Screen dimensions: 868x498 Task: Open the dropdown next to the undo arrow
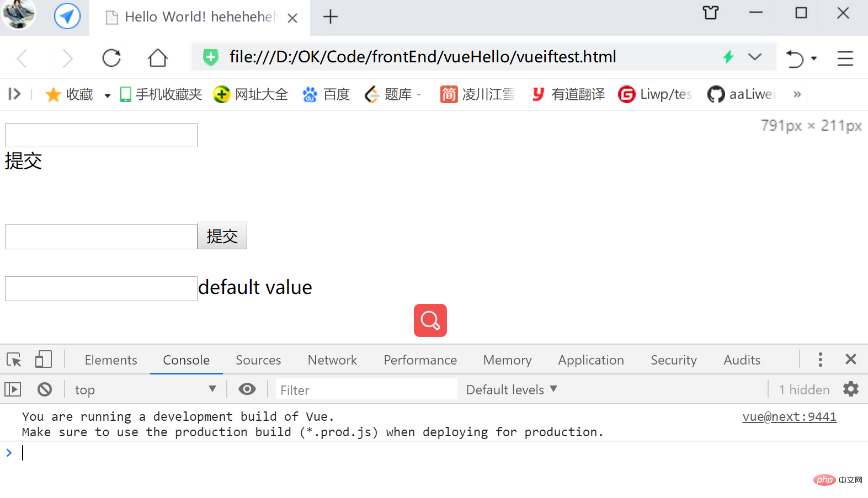point(814,58)
